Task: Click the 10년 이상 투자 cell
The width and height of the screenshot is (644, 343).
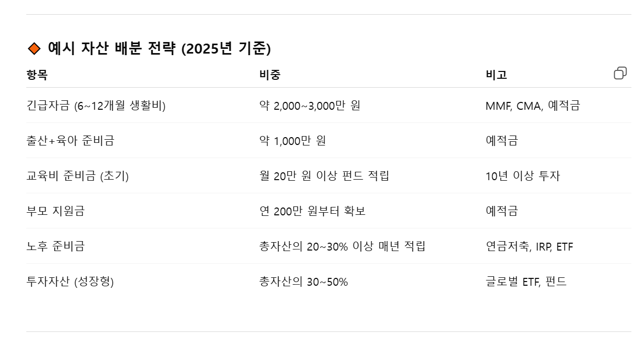Action: pyautogui.click(x=523, y=176)
